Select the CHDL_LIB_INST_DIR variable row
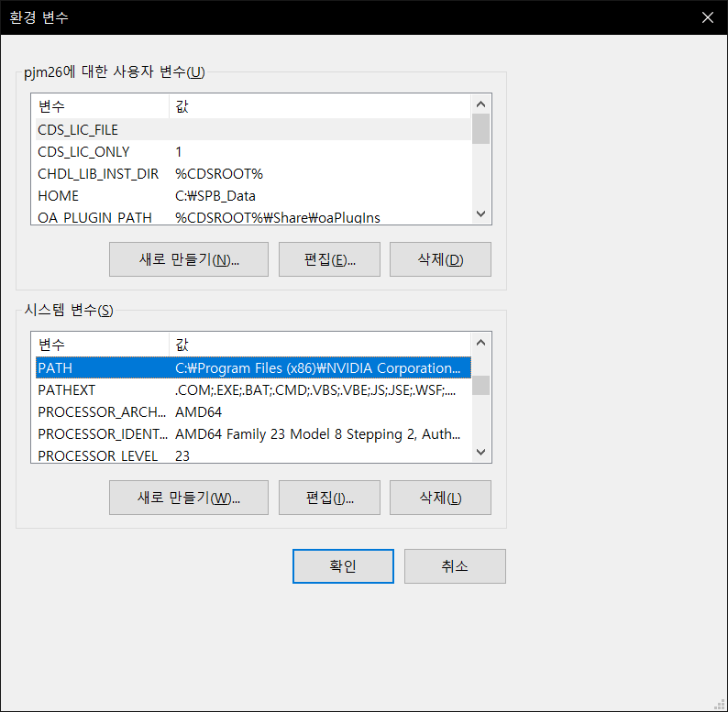 pos(253,173)
